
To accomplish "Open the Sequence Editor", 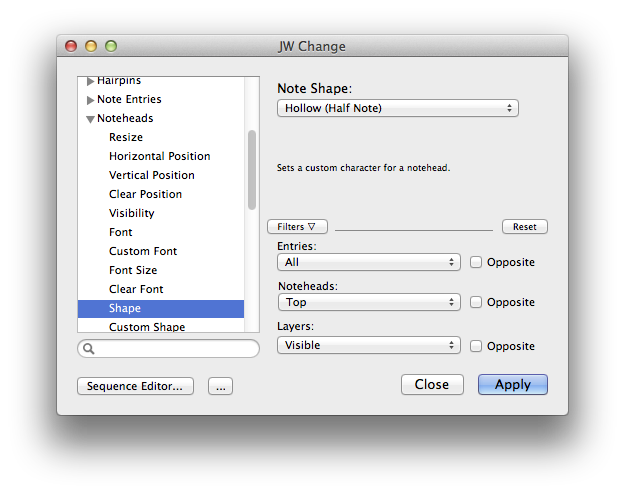I will [x=135, y=385].
